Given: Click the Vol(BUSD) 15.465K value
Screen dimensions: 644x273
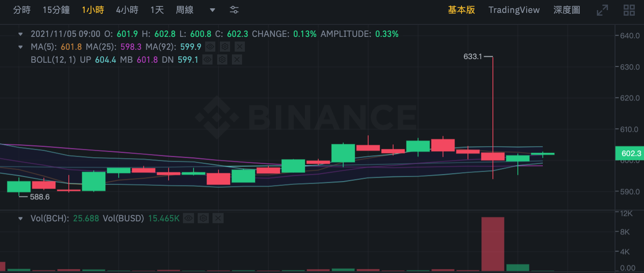Looking at the screenshot, I should coord(164,218).
